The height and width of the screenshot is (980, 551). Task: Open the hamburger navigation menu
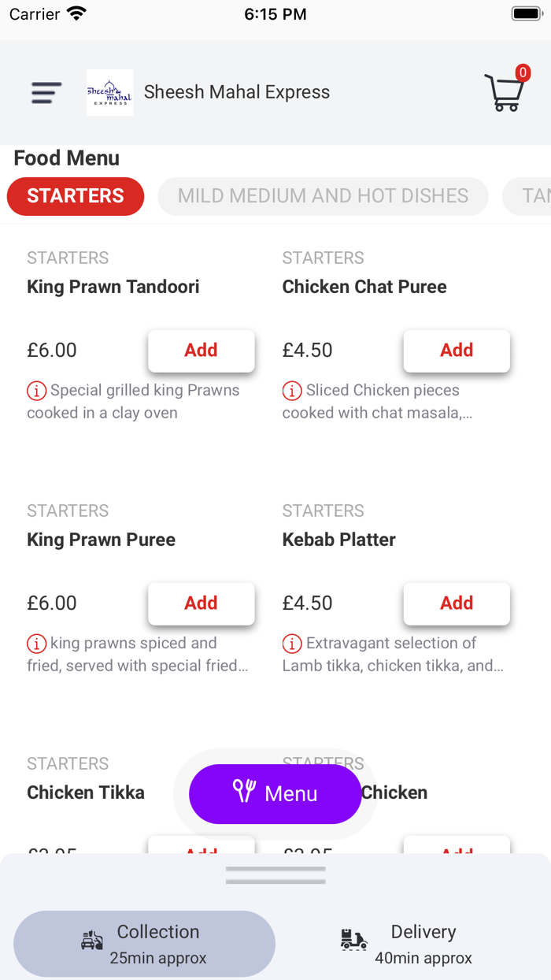point(46,93)
